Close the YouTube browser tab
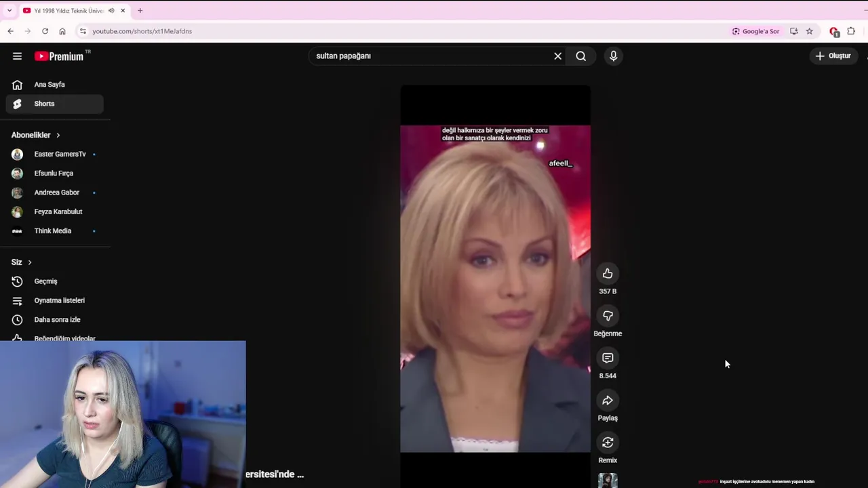 (123, 11)
